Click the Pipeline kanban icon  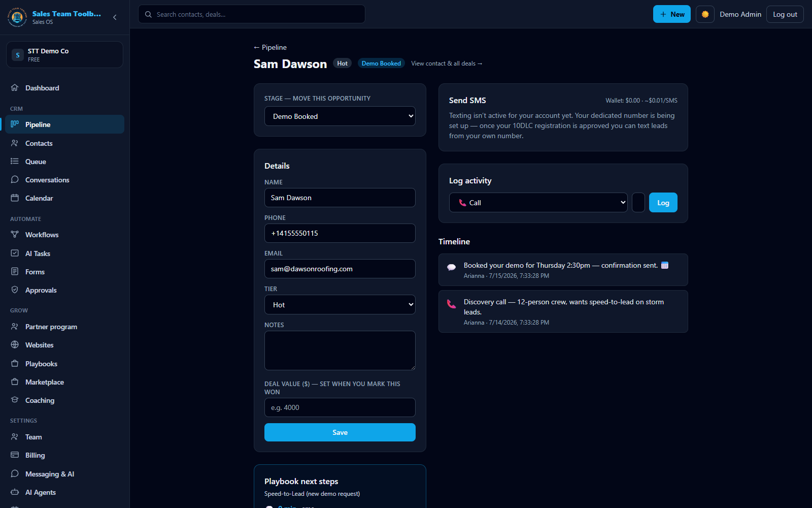point(15,124)
